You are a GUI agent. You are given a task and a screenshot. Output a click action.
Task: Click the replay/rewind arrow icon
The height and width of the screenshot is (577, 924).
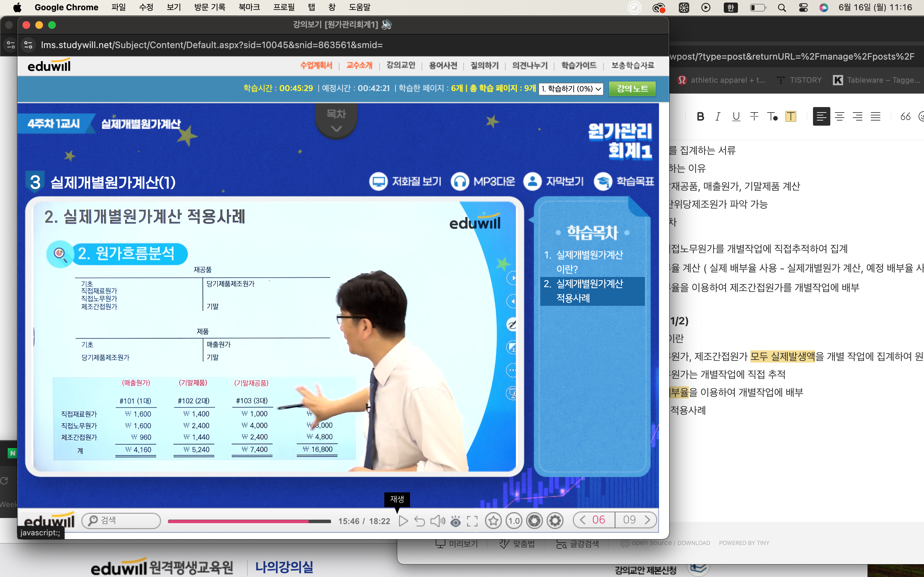pos(420,521)
